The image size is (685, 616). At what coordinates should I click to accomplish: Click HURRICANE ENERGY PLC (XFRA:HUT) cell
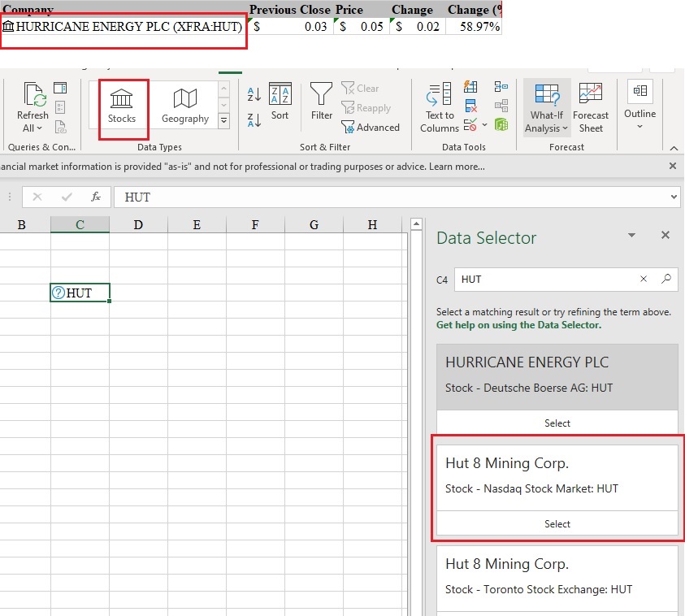point(124,27)
